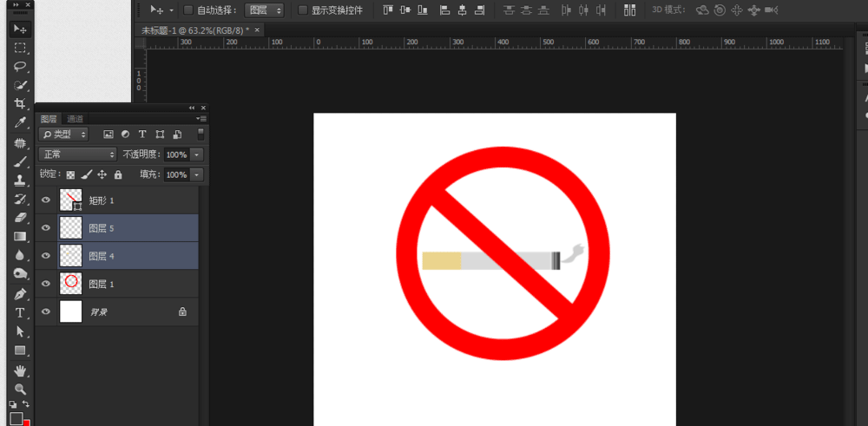The width and height of the screenshot is (868, 426).
Task: Toggle visibility of 图层 1
Action: 46,284
